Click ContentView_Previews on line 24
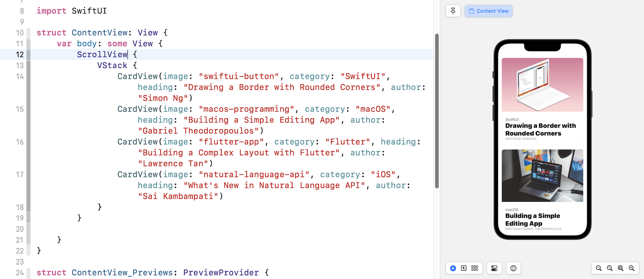The height and width of the screenshot is (279, 644). pyautogui.click(x=122, y=273)
